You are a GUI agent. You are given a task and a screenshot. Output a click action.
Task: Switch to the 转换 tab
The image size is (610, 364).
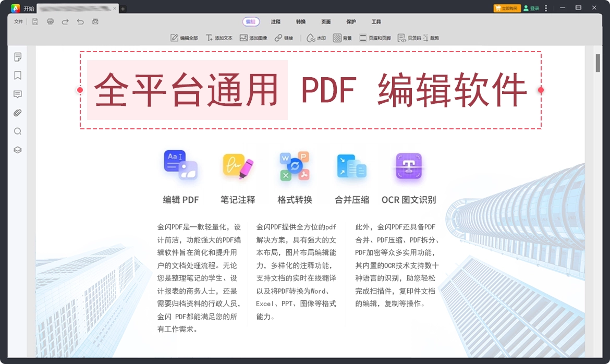click(x=301, y=22)
